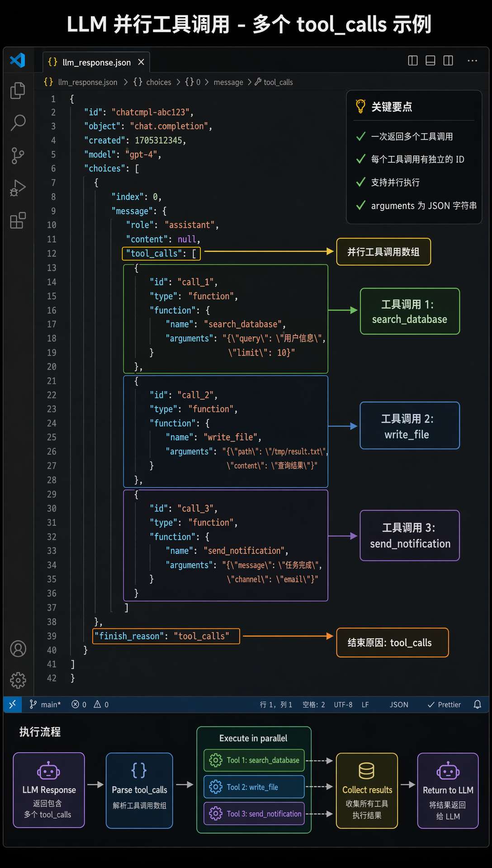Open the Search magnifier in activity bar
492x868 pixels.
click(18, 123)
